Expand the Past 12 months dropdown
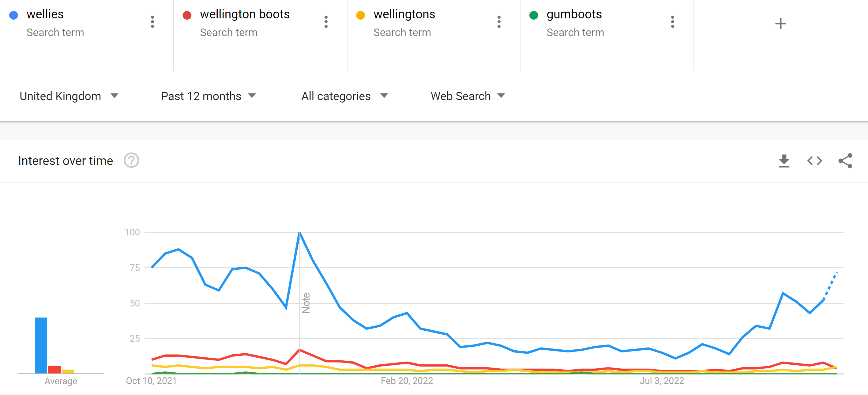This screenshot has width=868, height=395. pyautogui.click(x=209, y=96)
